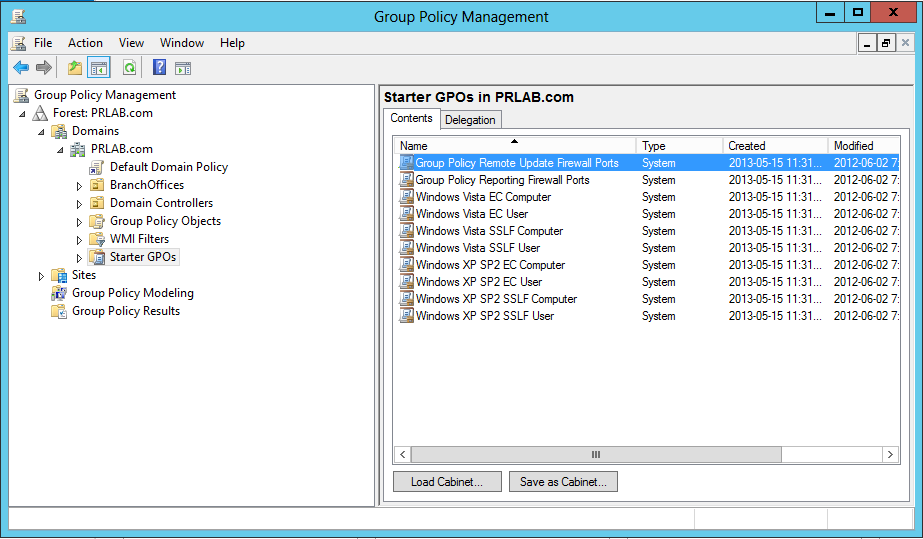
Task: Click the Group Policy Modeling icon
Action: pos(59,293)
